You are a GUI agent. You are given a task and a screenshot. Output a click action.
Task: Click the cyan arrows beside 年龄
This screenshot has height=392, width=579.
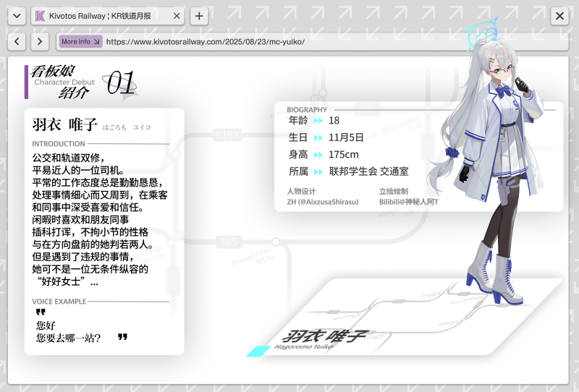[x=318, y=120]
